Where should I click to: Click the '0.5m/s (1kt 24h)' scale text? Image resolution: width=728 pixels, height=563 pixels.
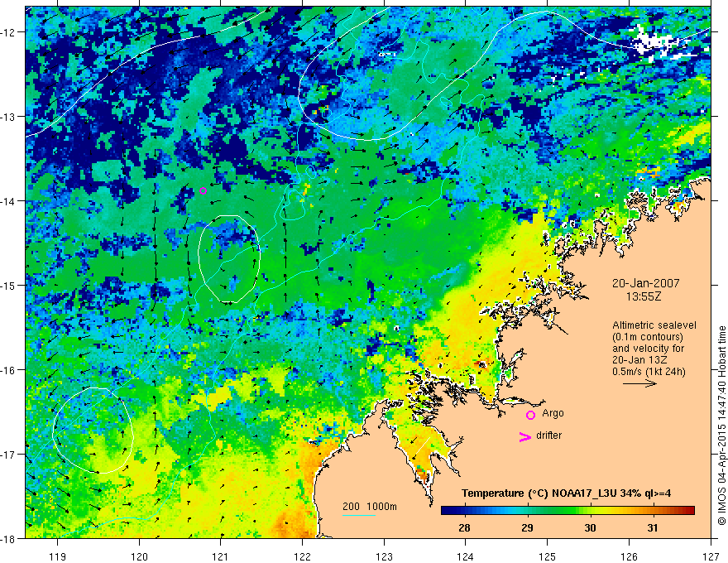649,372
